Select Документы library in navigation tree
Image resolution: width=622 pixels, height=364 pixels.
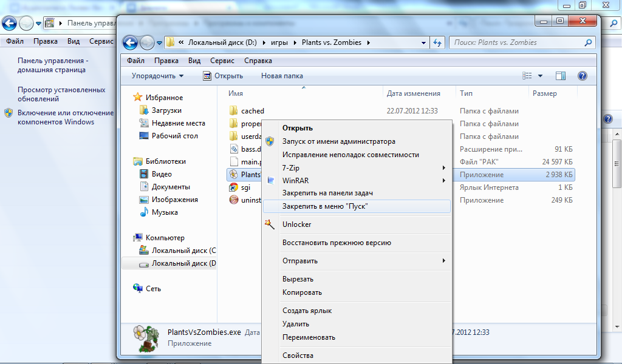tap(171, 187)
